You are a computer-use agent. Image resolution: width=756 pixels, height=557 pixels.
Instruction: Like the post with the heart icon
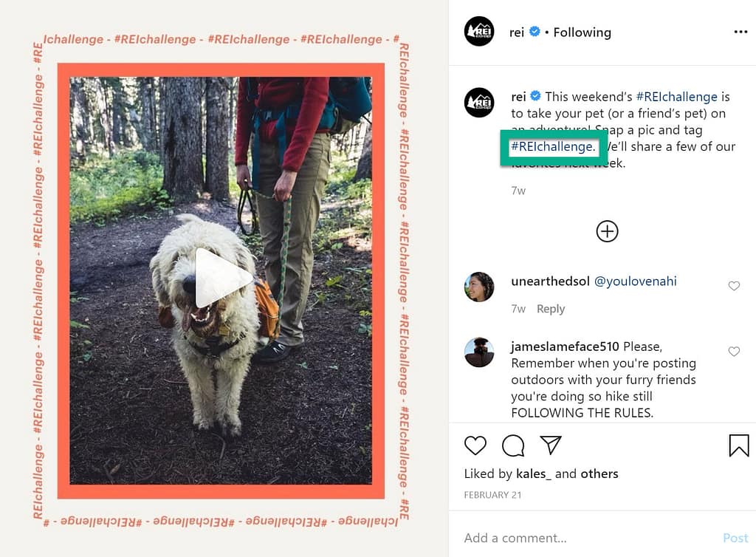[475, 445]
